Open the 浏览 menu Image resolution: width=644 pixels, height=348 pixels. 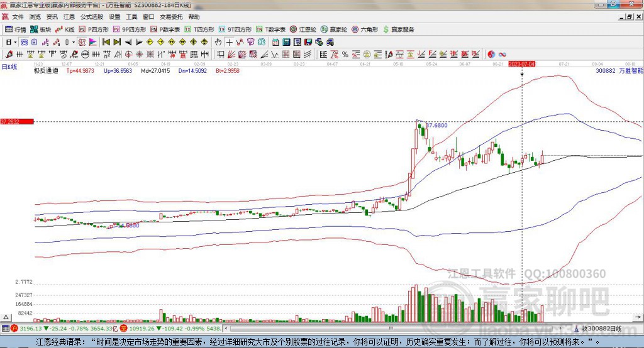tap(35, 17)
